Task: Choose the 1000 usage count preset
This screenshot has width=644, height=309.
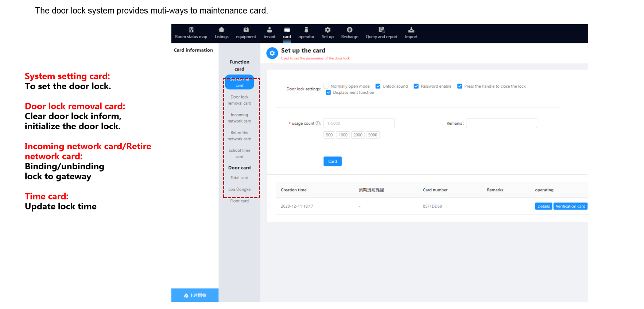Action: click(x=343, y=135)
